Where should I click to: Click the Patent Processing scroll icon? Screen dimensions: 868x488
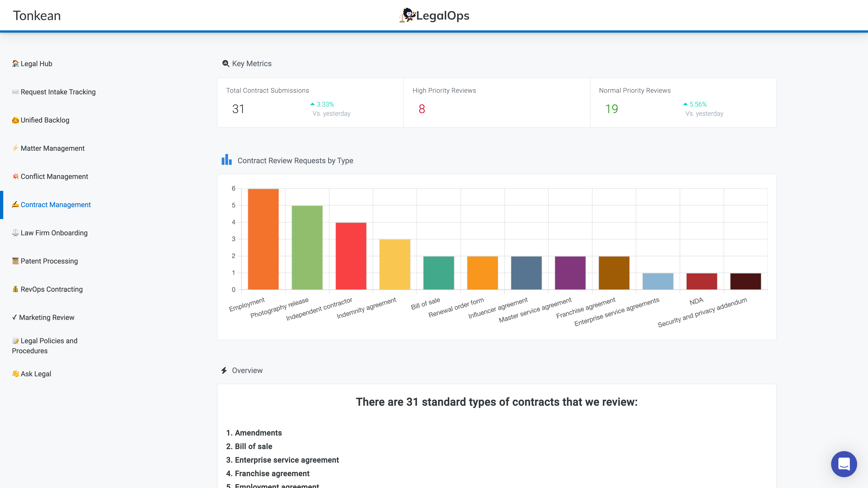point(15,261)
